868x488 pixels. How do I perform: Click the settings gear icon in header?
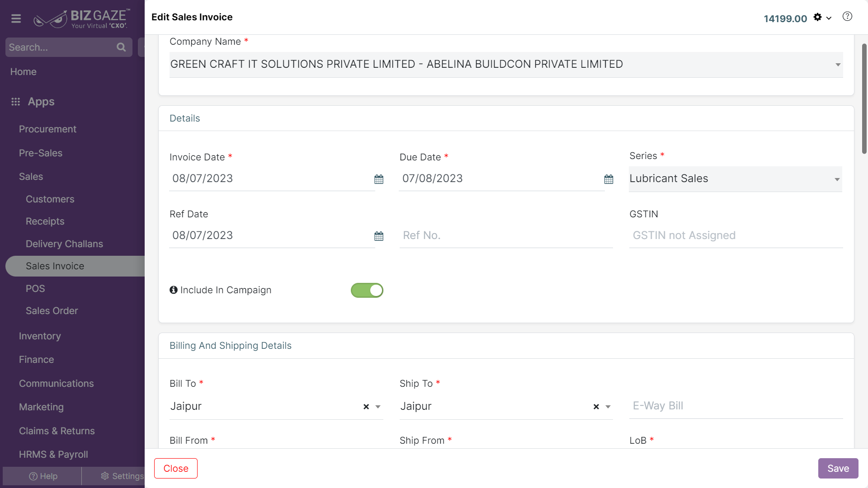coord(817,17)
